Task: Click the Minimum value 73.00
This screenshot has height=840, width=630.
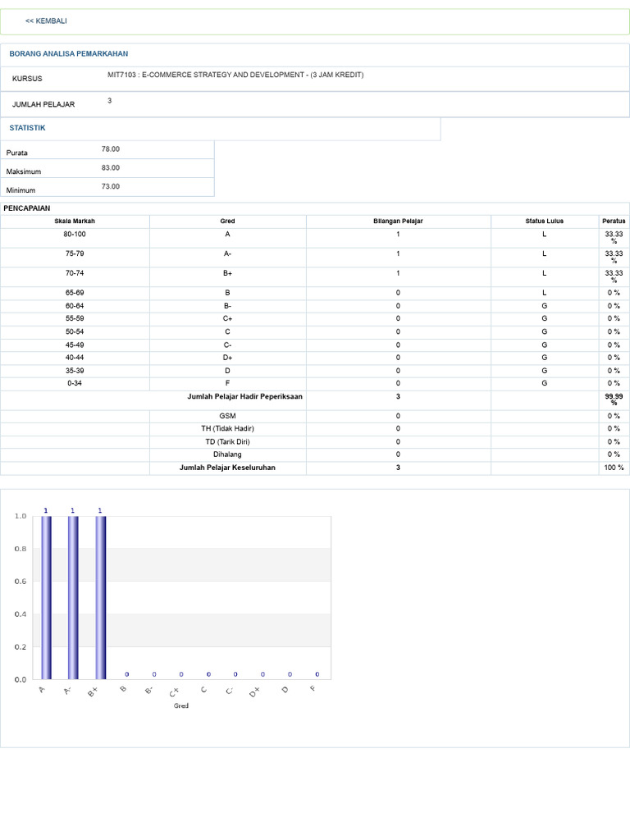Action: point(111,186)
